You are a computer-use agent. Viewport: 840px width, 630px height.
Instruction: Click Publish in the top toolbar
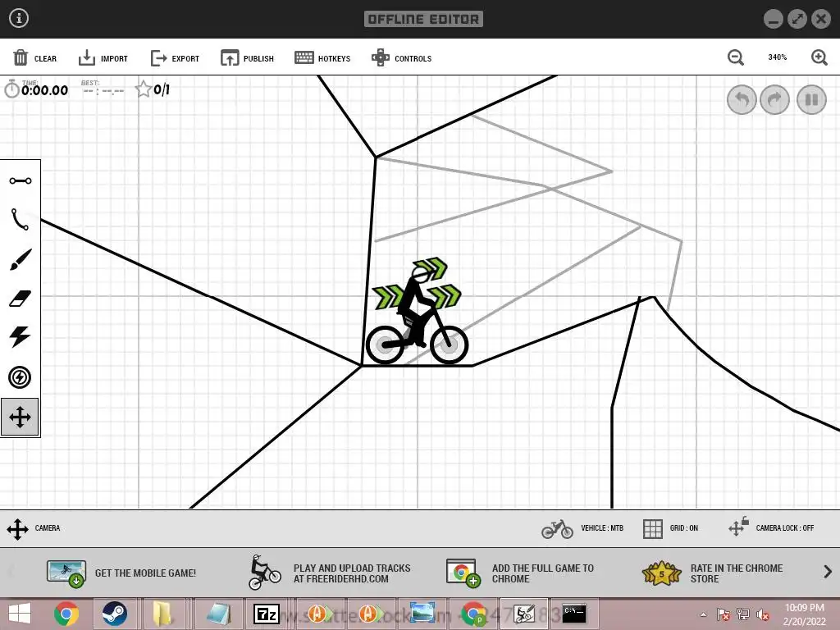tap(247, 58)
